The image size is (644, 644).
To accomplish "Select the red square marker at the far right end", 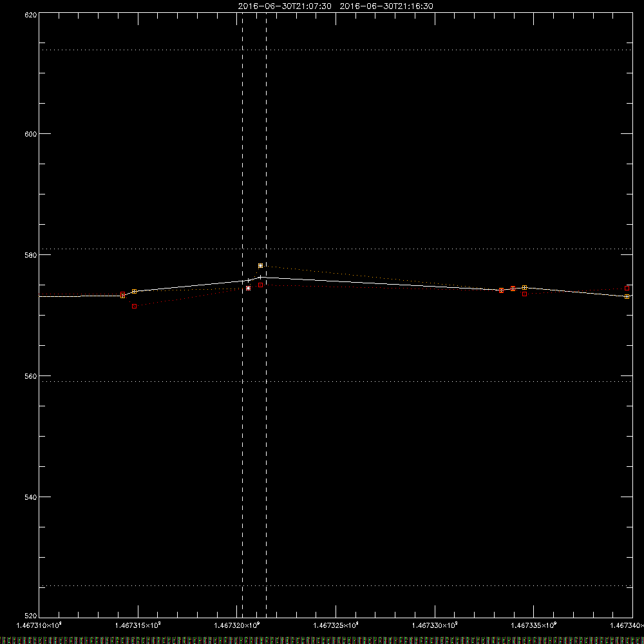I will [x=627, y=288].
